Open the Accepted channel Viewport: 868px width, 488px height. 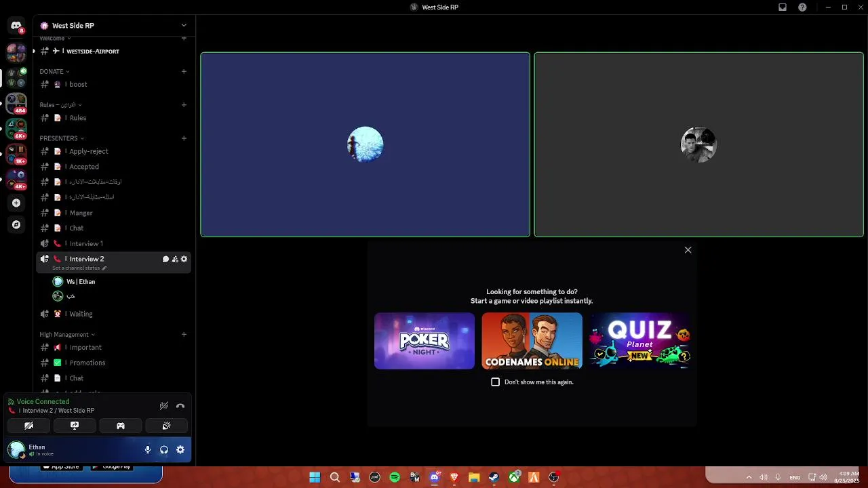[113, 167]
